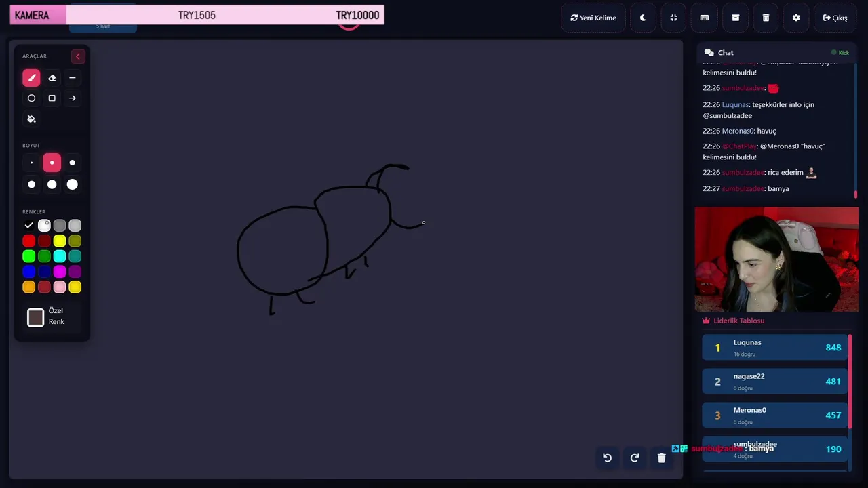Redo the undone drawing stroke
This screenshot has width=868, height=488.
tap(634, 457)
